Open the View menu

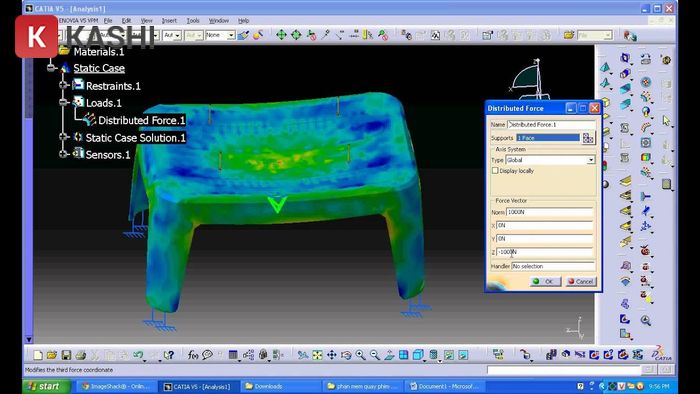point(146,21)
